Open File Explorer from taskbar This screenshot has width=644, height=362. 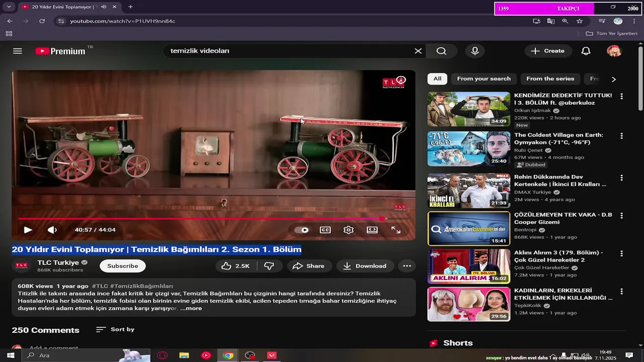click(x=184, y=355)
